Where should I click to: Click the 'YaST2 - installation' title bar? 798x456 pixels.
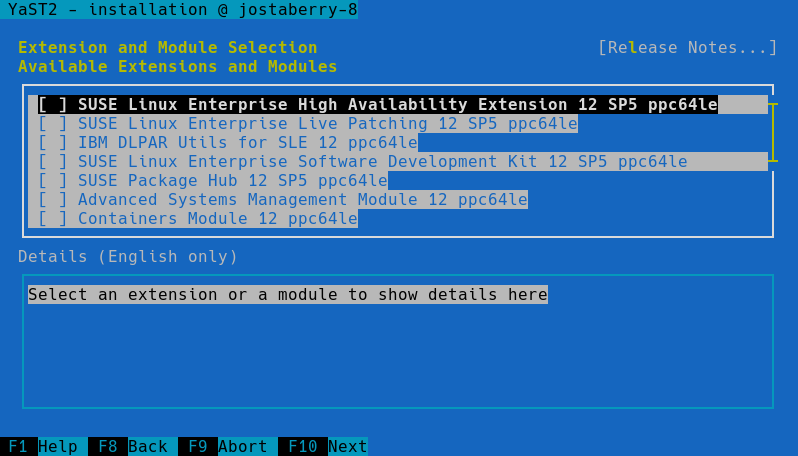[x=180, y=10]
